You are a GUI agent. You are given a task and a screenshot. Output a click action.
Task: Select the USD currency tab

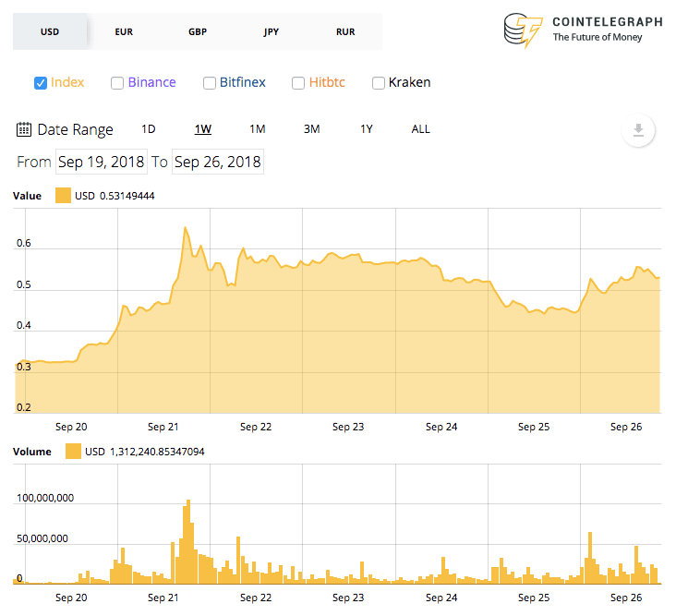[50, 31]
